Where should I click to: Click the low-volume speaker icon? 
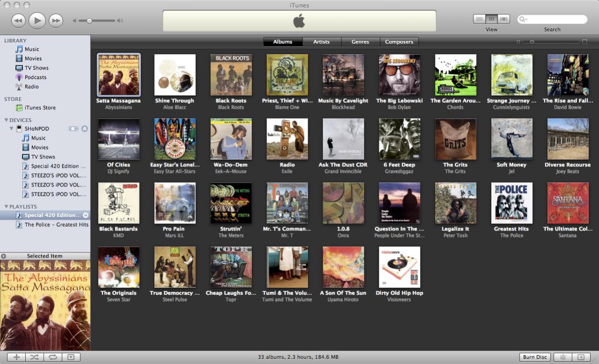click(74, 21)
